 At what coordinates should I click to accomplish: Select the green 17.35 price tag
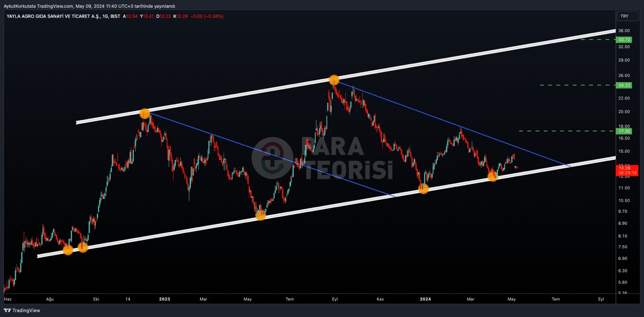click(x=624, y=131)
